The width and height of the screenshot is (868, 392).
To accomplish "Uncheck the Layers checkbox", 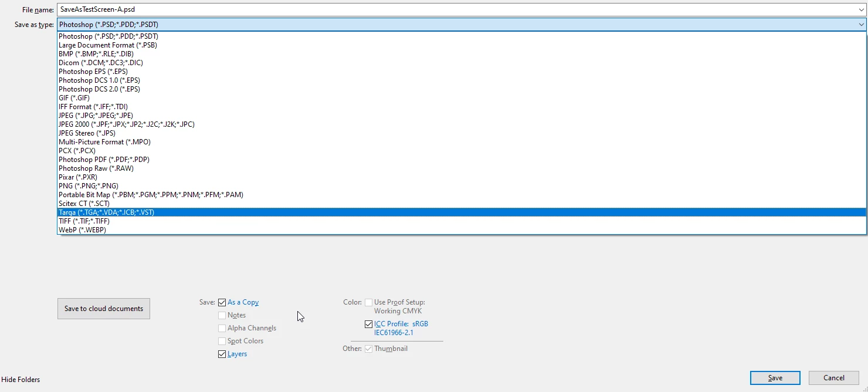I will [x=222, y=354].
